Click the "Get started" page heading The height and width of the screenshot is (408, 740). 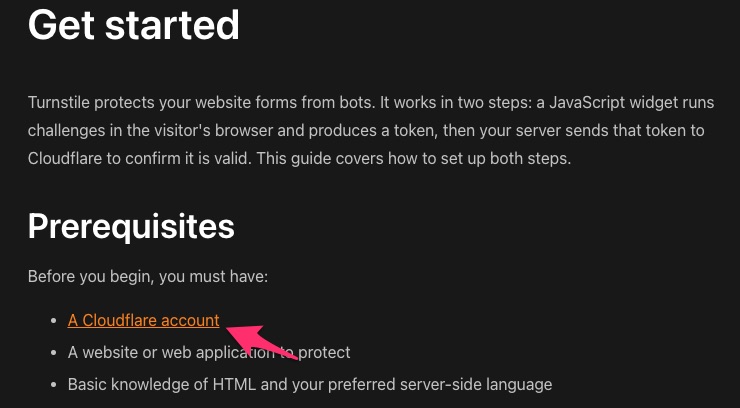pos(134,25)
